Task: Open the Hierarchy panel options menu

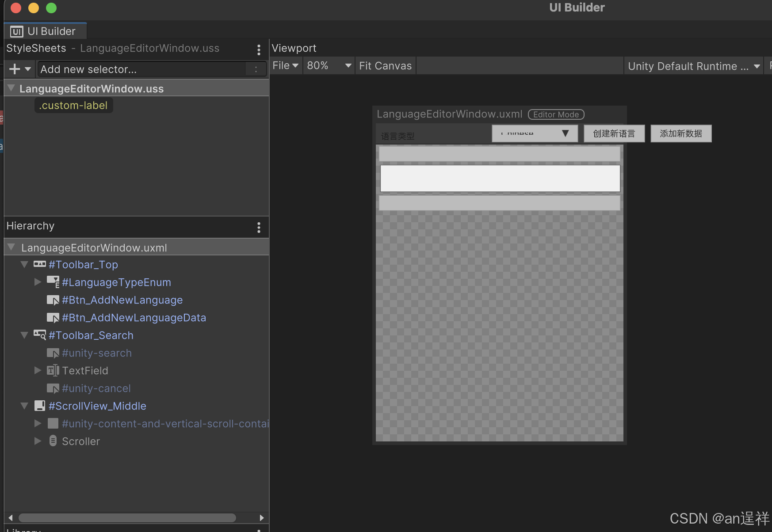Action: [259, 227]
